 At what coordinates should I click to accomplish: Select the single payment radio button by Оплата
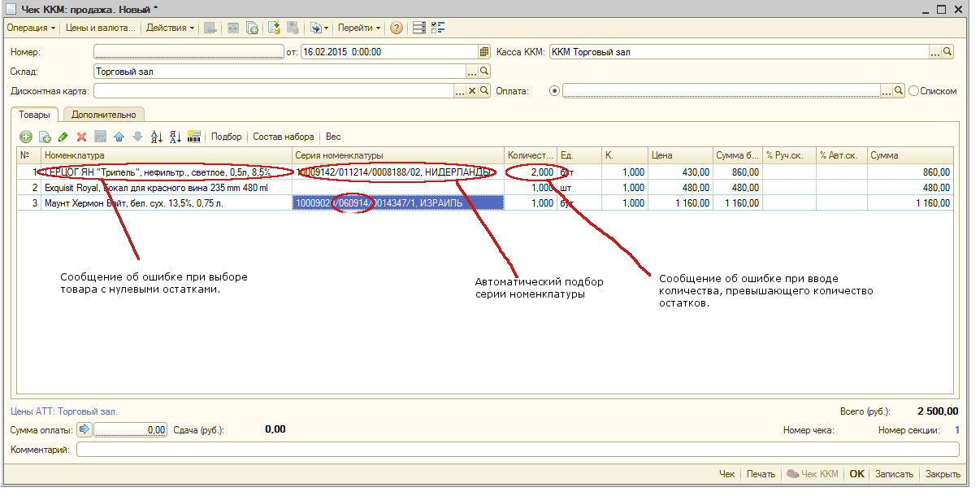[554, 91]
